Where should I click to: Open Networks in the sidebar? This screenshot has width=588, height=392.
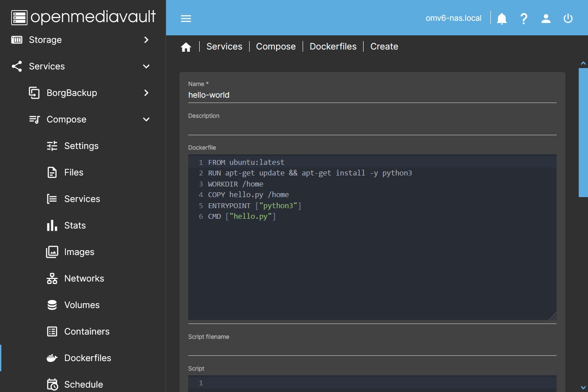tap(84, 278)
